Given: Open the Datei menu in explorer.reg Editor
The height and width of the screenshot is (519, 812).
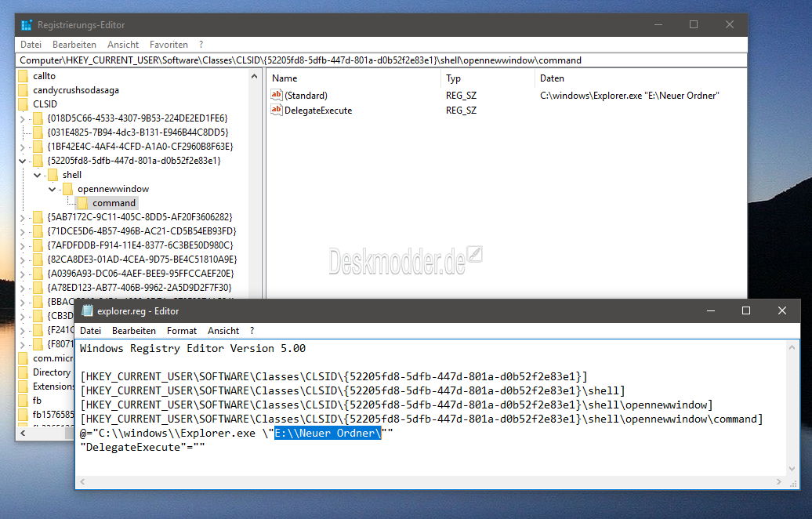Looking at the screenshot, I should 91,331.
